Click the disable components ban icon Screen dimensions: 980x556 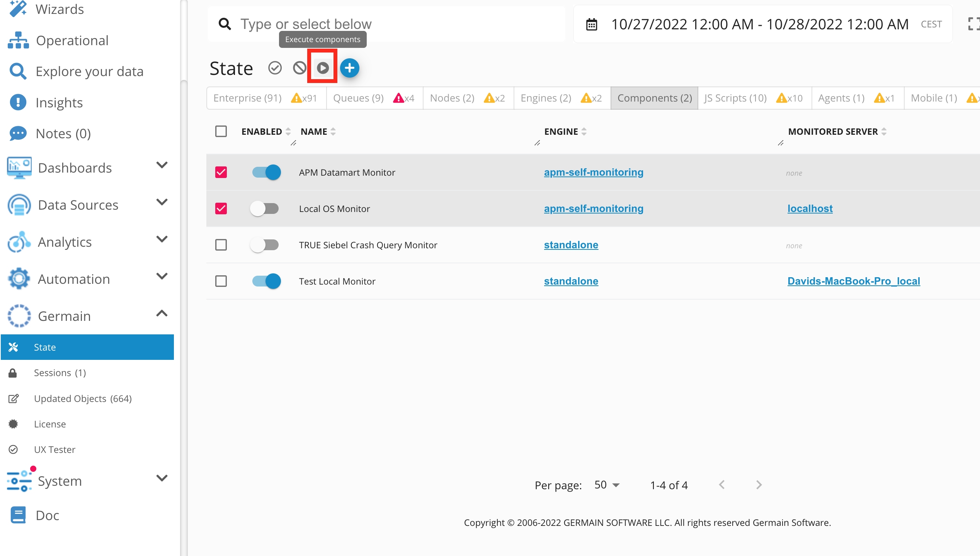coord(299,68)
